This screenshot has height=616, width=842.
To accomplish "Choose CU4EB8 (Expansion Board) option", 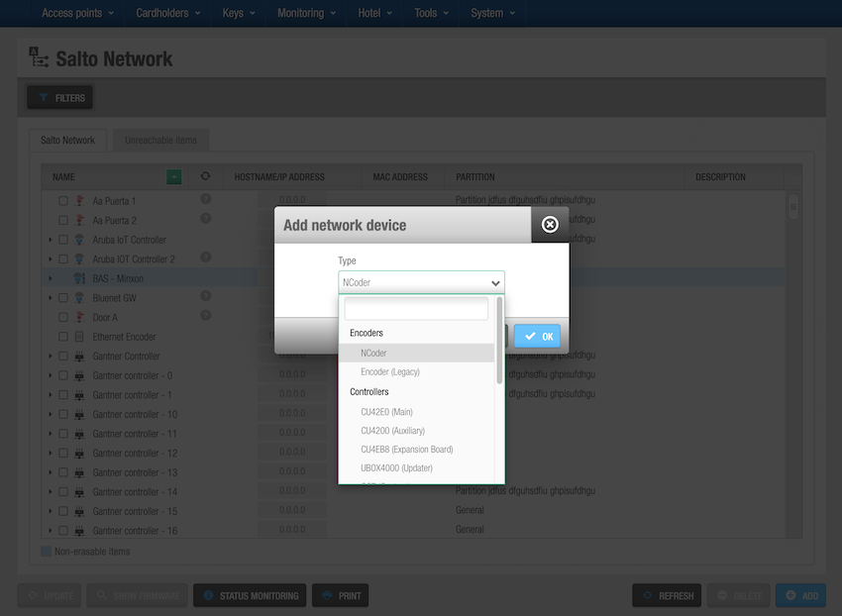I will (416, 450).
